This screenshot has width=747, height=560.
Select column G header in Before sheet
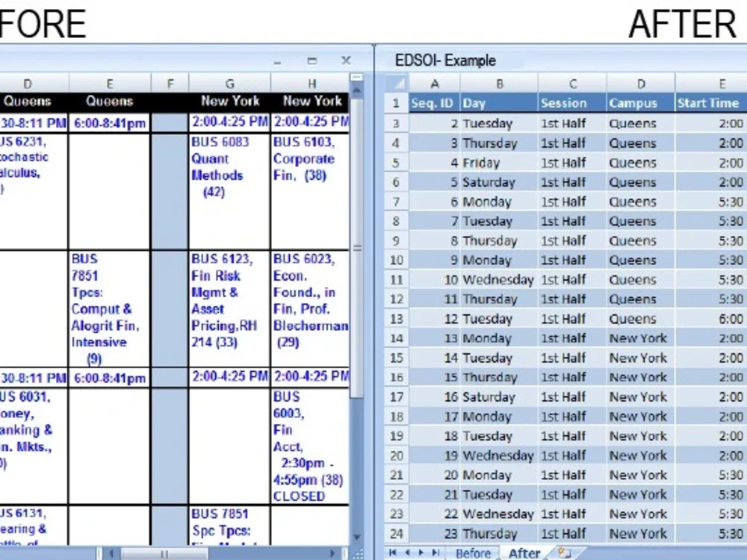point(229,84)
